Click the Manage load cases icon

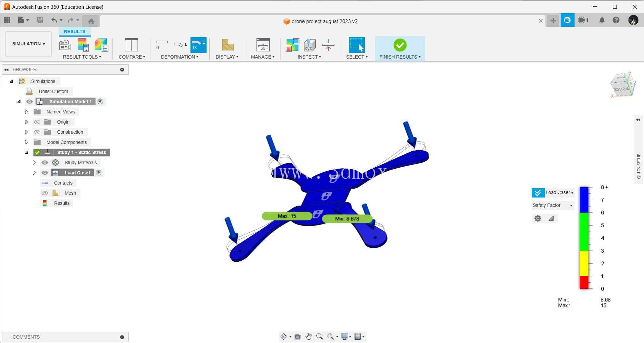(x=263, y=45)
